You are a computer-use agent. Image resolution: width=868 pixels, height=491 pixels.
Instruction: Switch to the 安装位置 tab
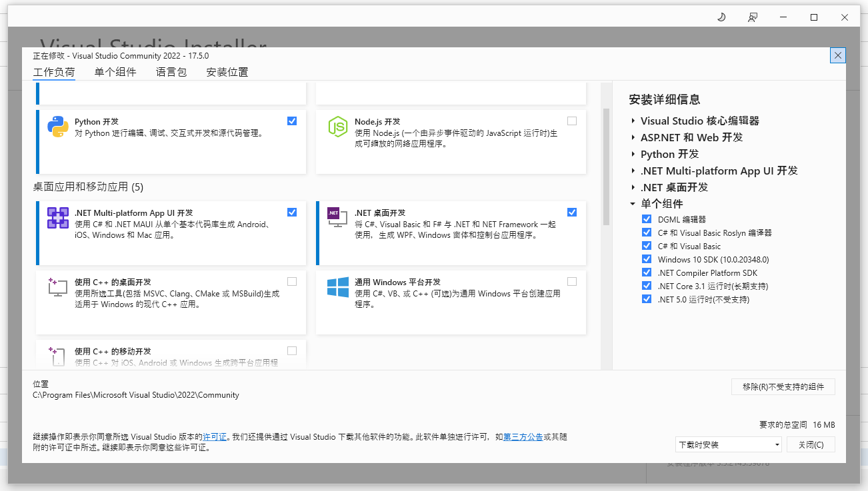tap(227, 72)
